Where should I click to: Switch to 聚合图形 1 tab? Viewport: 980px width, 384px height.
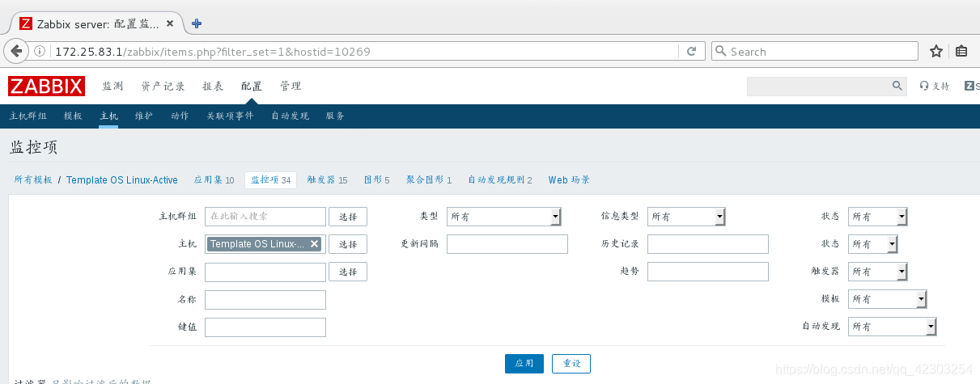(429, 179)
